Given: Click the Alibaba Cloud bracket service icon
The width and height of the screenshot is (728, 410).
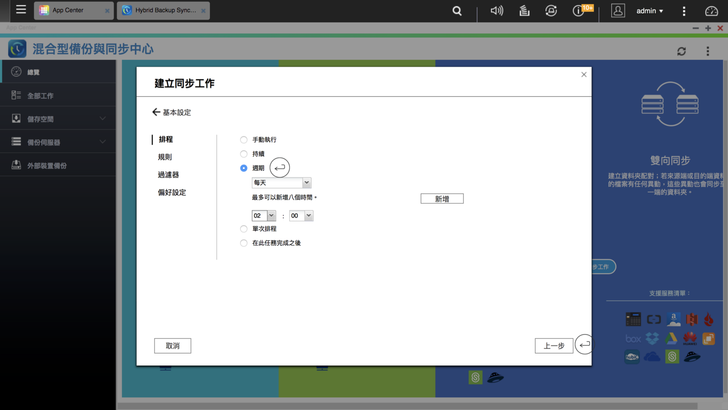Looking at the screenshot, I should click(x=654, y=319).
